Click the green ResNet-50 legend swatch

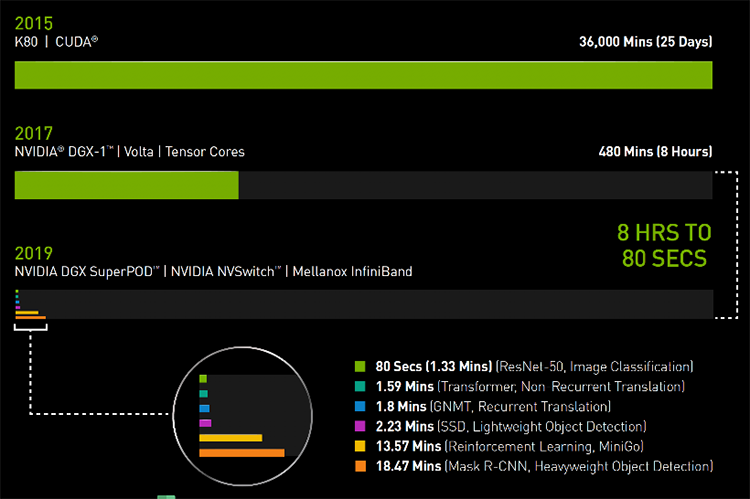(x=360, y=366)
